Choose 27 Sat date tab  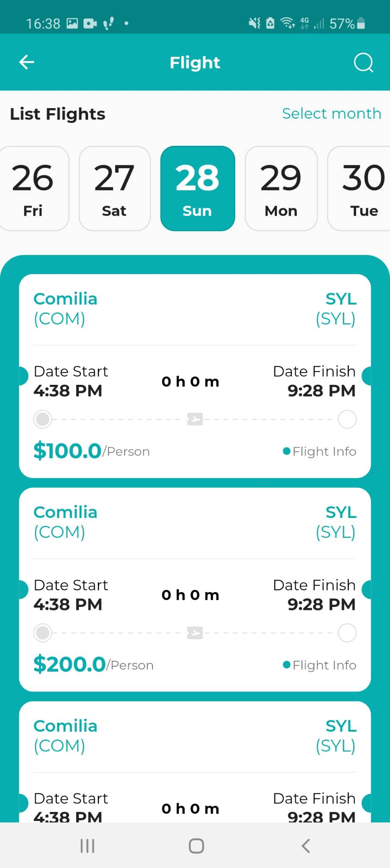[x=115, y=189]
